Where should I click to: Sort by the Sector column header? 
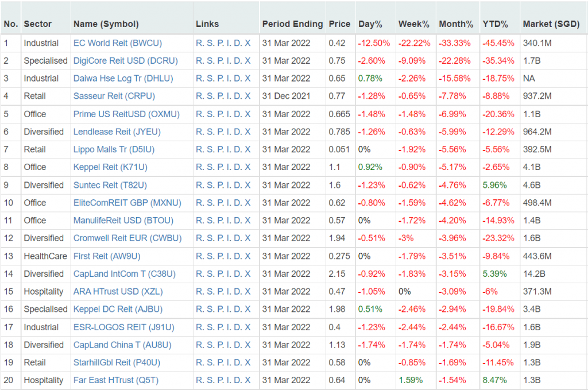37,24
